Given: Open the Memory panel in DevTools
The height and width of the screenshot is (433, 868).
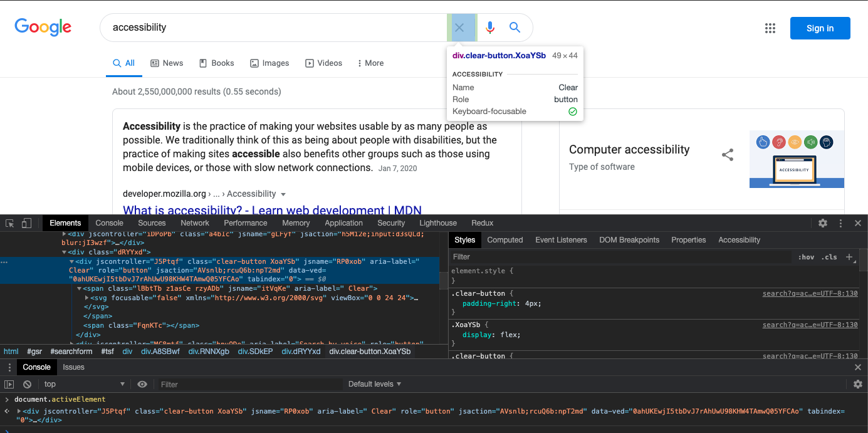Looking at the screenshot, I should point(296,223).
